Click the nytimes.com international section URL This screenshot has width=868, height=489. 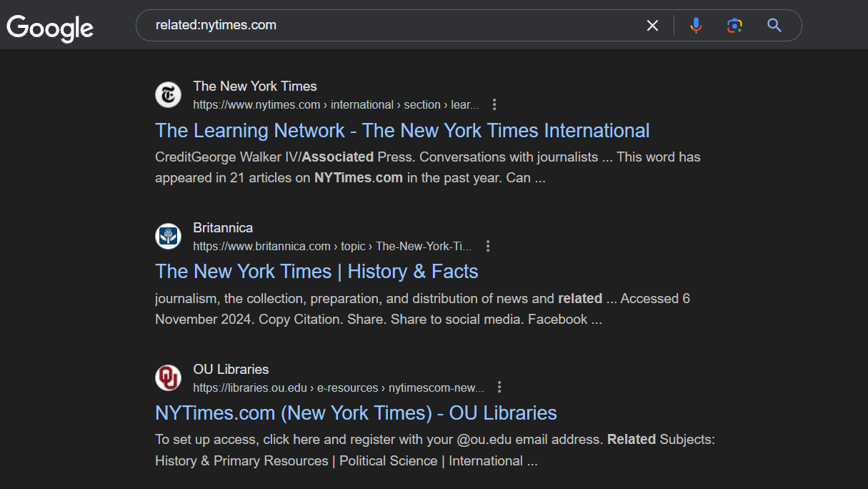point(336,104)
